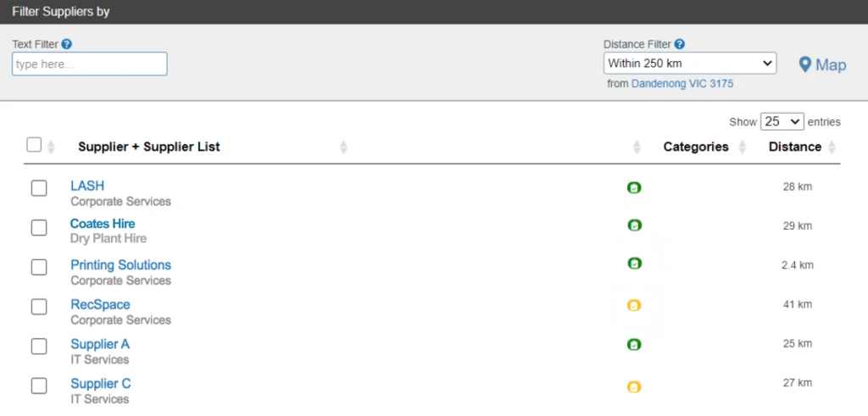Toggle the select-all checkbox in the header
Viewport: 868px width, 416px height.
pyautogui.click(x=34, y=145)
